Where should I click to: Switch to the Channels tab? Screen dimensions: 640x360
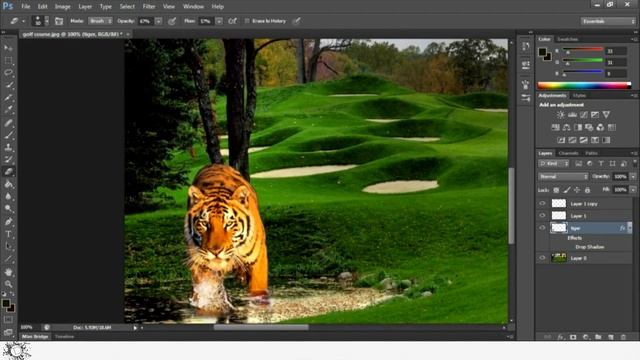tap(569, 153)
